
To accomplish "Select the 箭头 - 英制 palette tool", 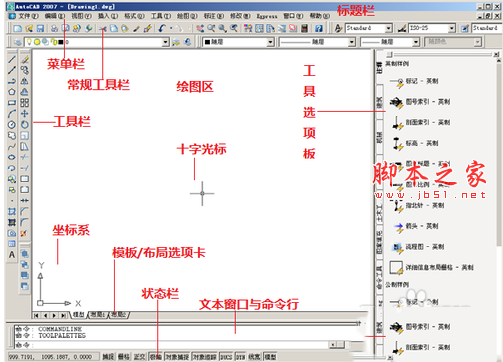I will (x=415, y=226).
